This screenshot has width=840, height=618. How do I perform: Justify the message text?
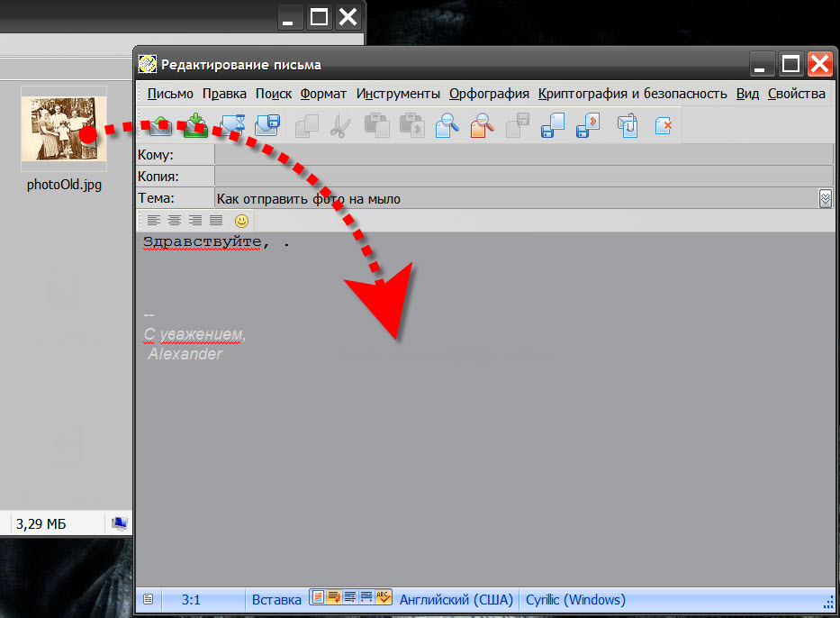point(216,221)
